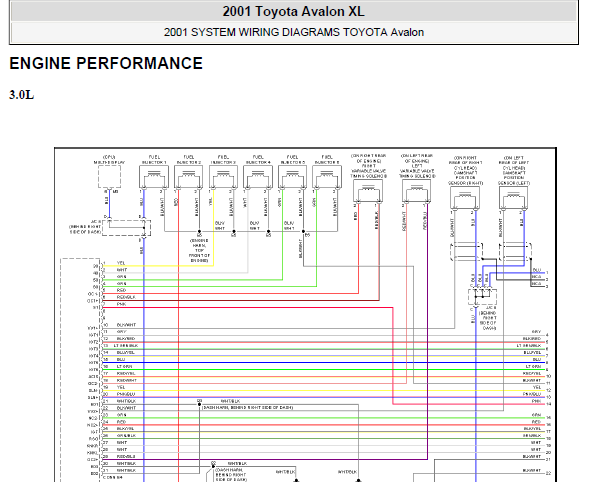Select the right Camshaft Position Sensor symbol
Viewport: 606px width, 482px height.
(465, 198)
